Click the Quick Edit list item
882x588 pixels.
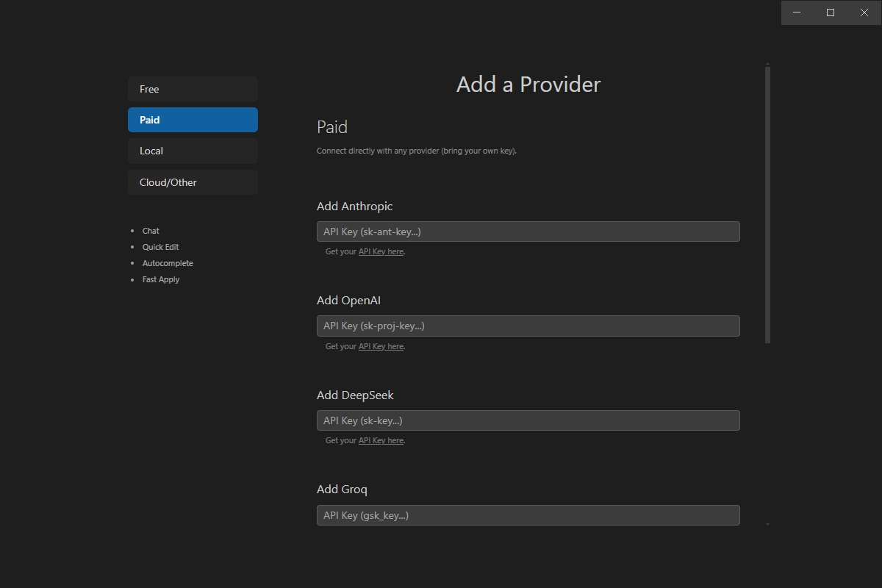[160, 247]
